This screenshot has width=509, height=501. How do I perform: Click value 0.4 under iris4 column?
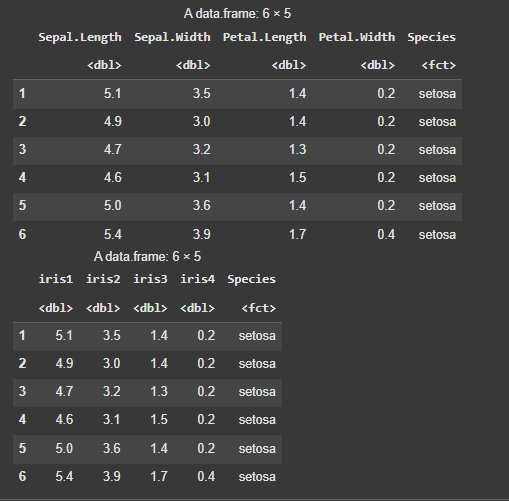tap(206, 476)
